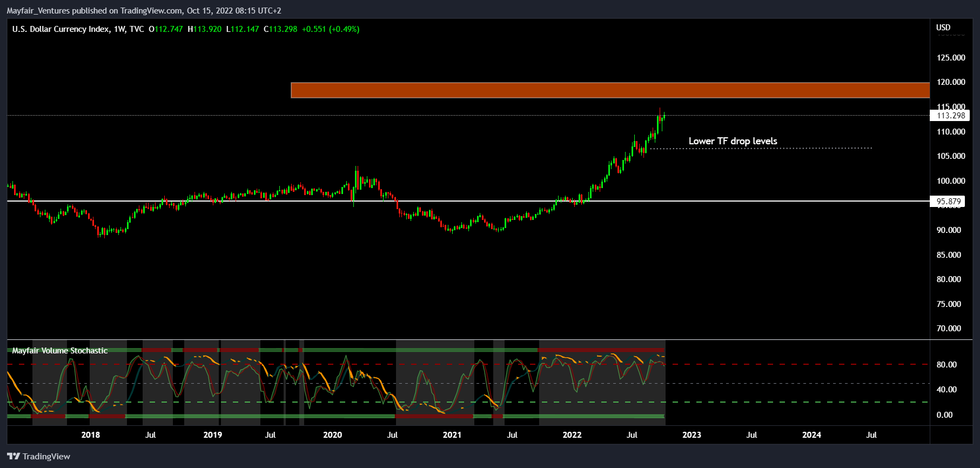Click the USD currency label
The image size is (980, 468).
click(943, 27)
